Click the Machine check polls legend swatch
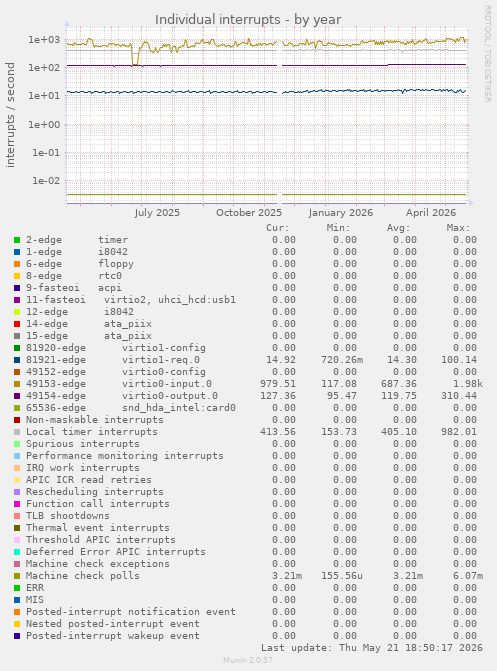The height and width of the screenshot is (671, 497). [x=17, y=576]
